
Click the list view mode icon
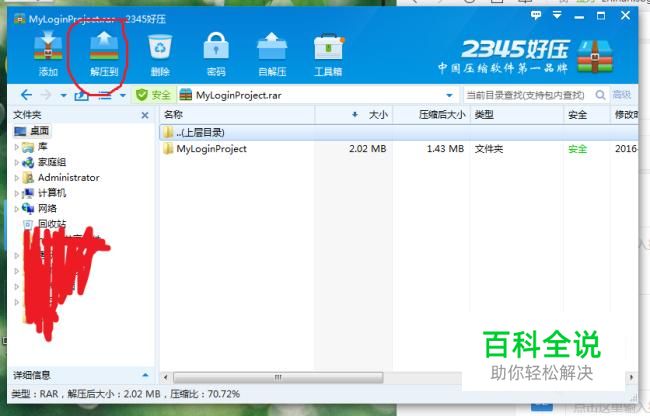[105, 95]
